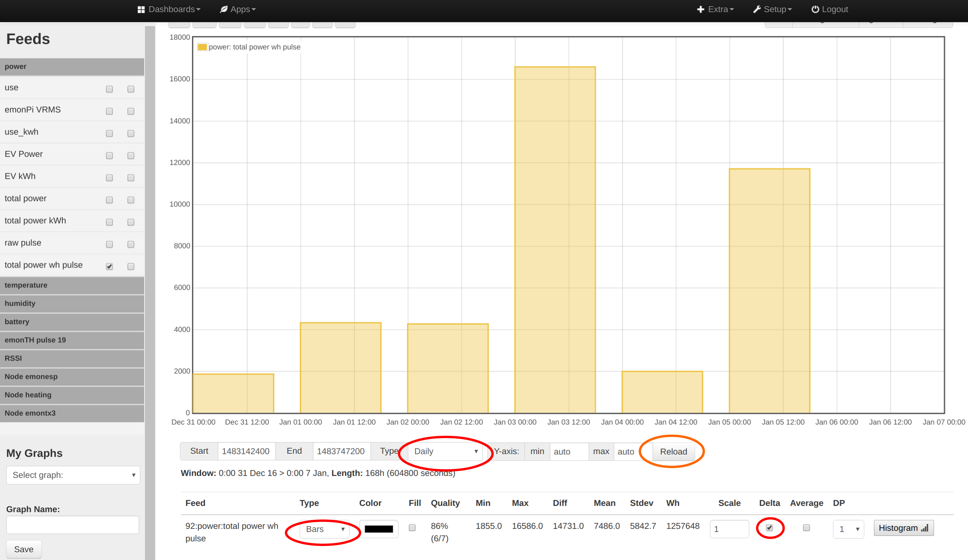Expand the Node emonesp group
The height and width of the screenshot is (560, 968).
click(72, 377)
